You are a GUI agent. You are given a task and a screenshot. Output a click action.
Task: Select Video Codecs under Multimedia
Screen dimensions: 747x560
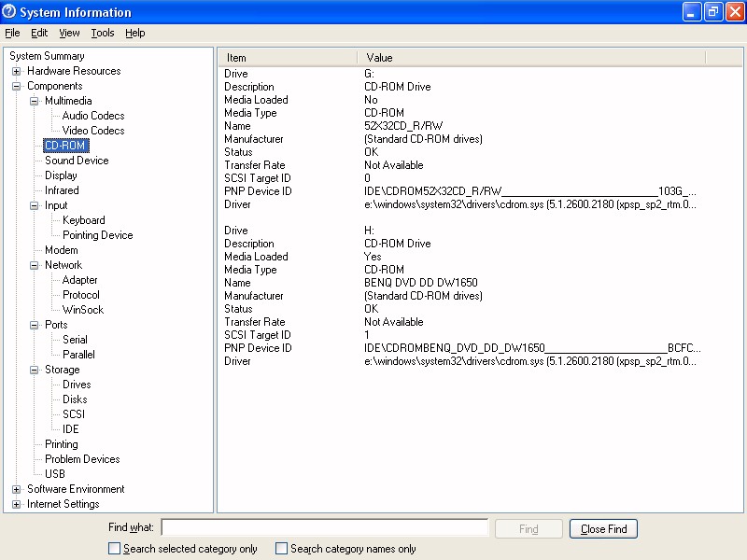[x=93, y=131]
